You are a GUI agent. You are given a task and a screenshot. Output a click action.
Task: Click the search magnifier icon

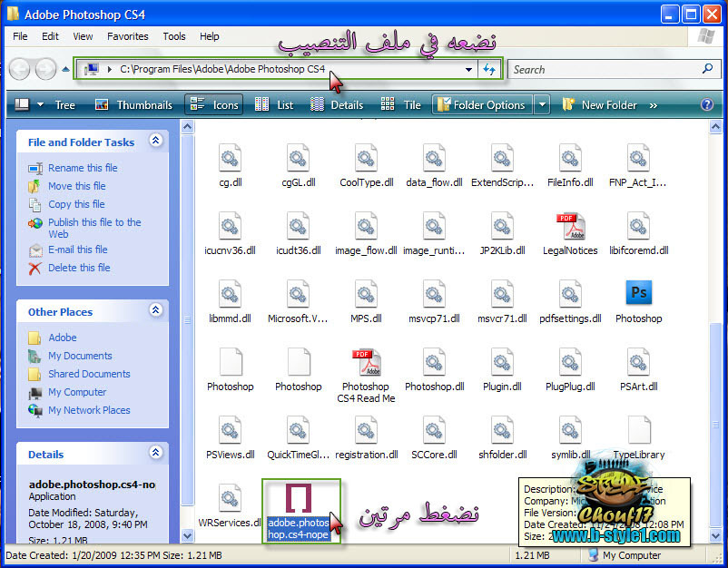(707, 69)
